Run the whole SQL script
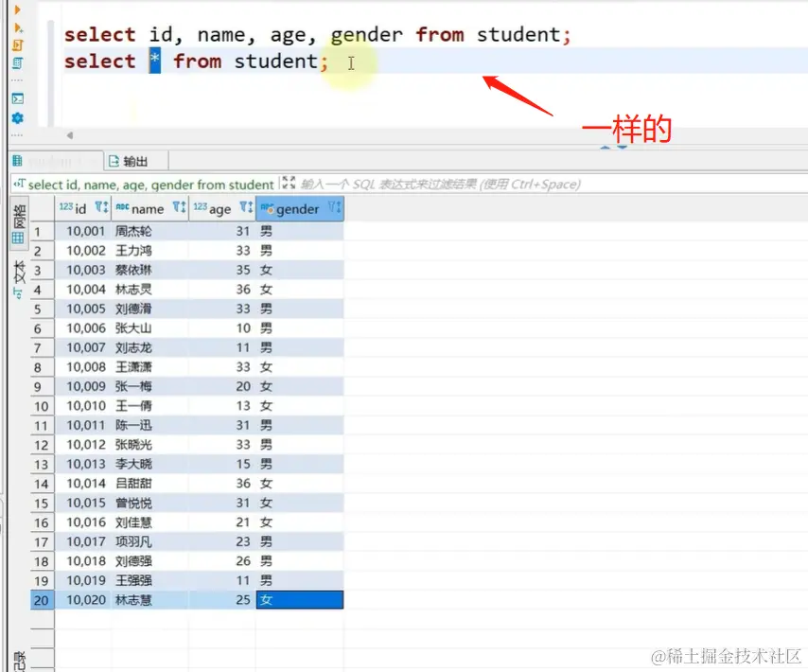This screenshot has width=808, height=672. click(18, 45)
